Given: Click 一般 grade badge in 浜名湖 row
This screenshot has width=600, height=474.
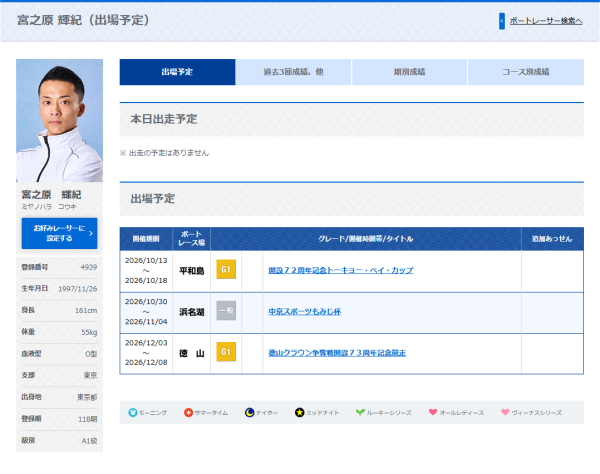Looking at the screenshot, I should (x=226, y=310).
